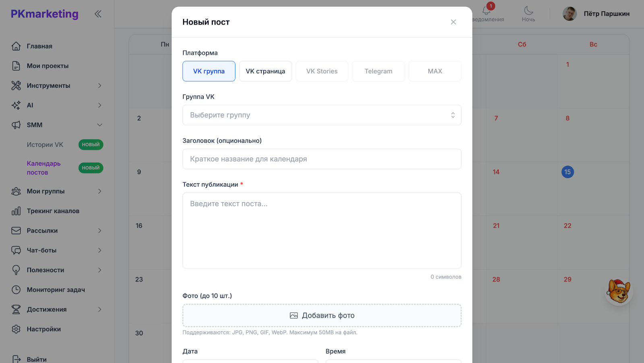The image size is (644, 363).
Task: Click into the Введите текст поста textarea
Action: click(x=322, y=231)
